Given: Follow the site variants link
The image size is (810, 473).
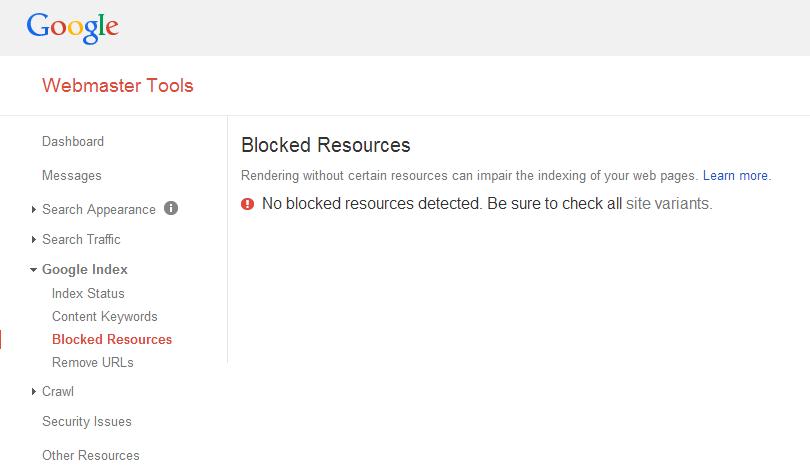Looking at the screenshot, I should pos(668,203).
